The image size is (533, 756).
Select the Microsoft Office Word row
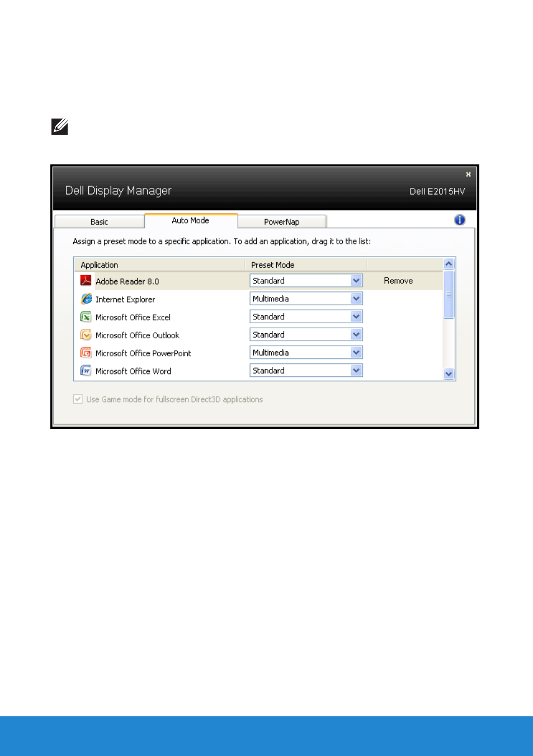[x=258, y=370]
